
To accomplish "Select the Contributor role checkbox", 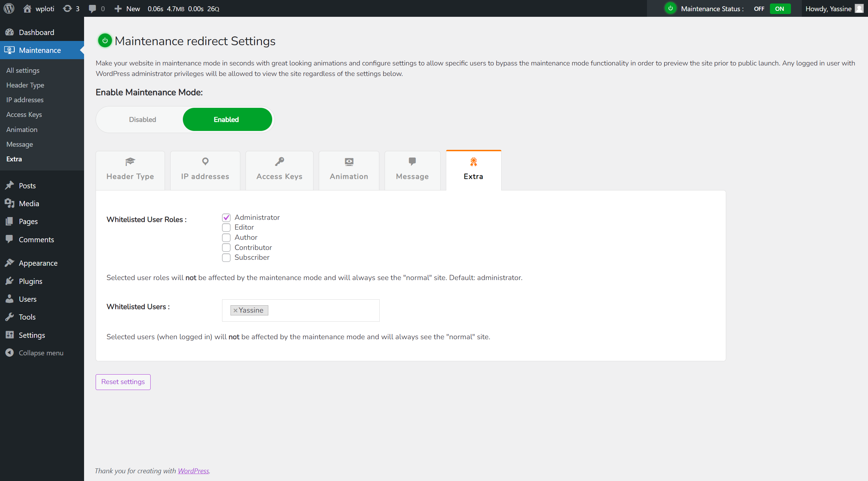I will [226, 247].
